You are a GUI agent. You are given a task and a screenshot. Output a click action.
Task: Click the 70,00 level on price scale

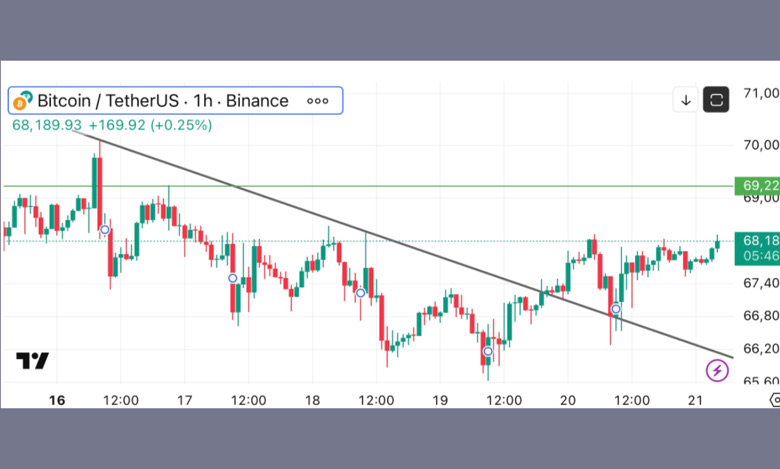click(x=762, y=144)
